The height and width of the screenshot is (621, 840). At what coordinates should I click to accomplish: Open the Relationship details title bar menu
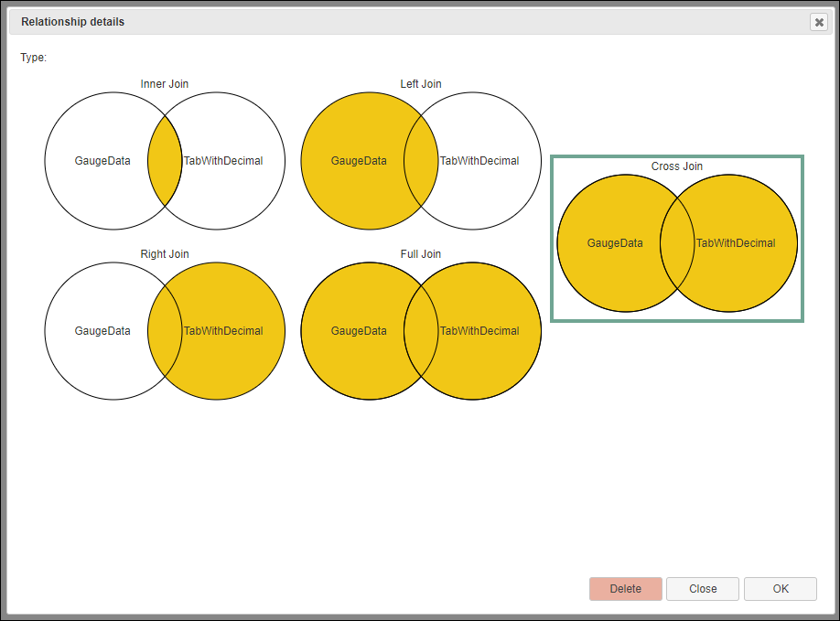coord(72,21)
